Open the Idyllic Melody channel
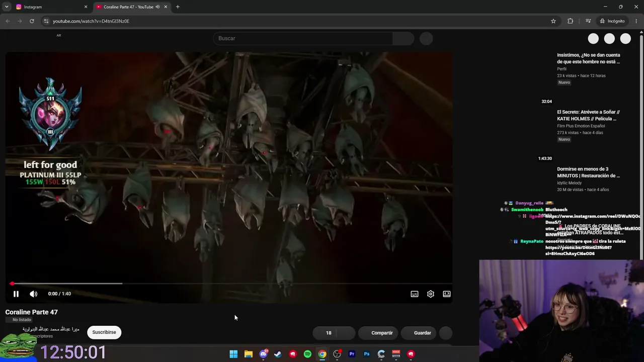 [570, 183]
